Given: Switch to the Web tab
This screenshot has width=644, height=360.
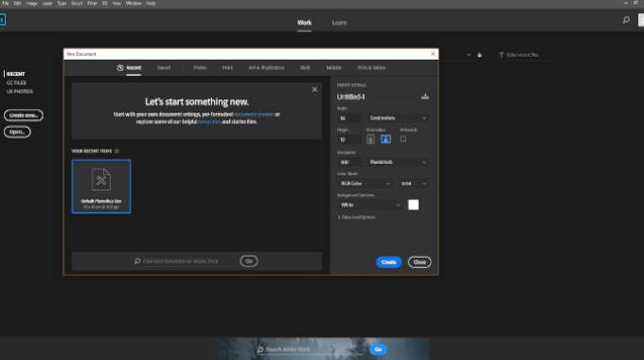Looking at the screenshot, I should click(x=305, y=68).
